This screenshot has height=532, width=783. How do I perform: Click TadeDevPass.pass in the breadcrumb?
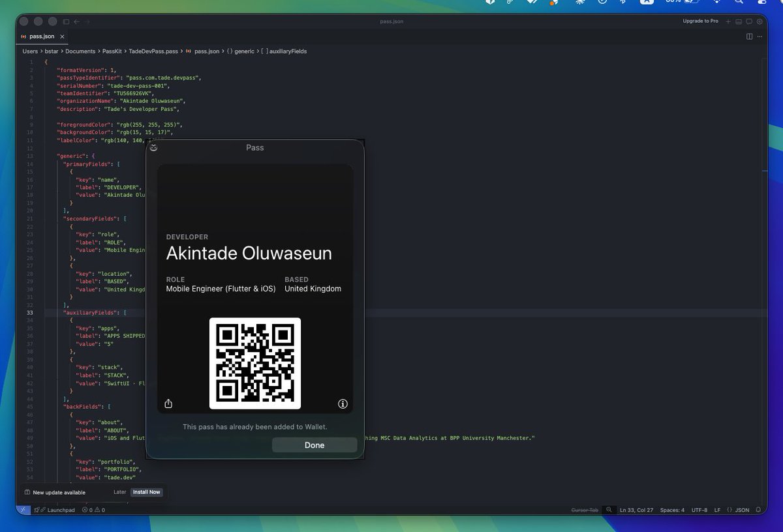[x=153, y=51]
